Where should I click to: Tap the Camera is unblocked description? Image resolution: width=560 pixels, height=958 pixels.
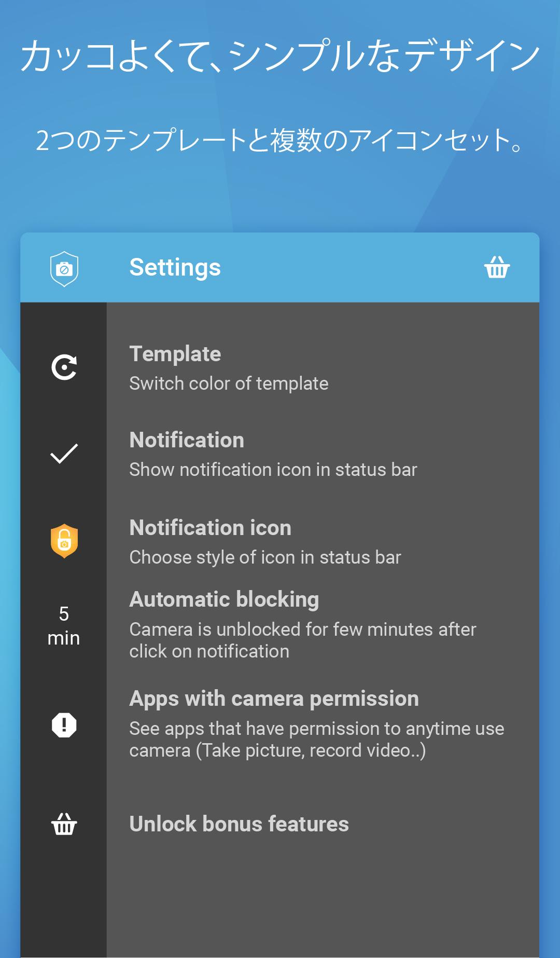coord(303,640)
